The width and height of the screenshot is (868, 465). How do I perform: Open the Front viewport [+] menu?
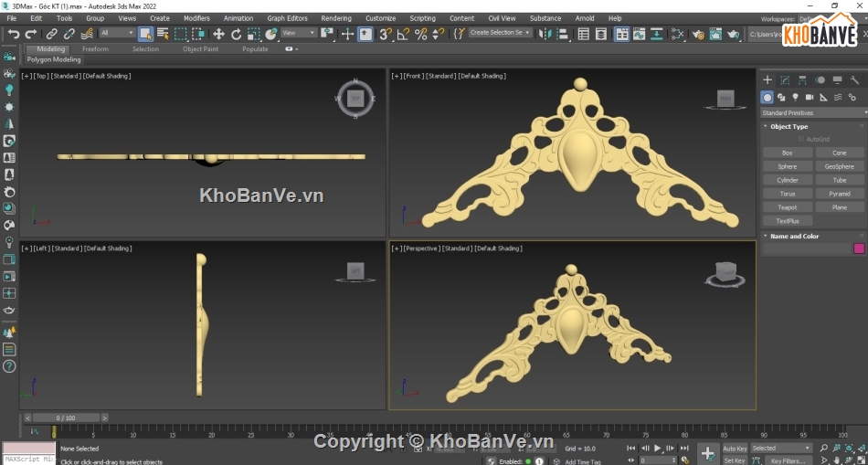[x=397, y=77]
